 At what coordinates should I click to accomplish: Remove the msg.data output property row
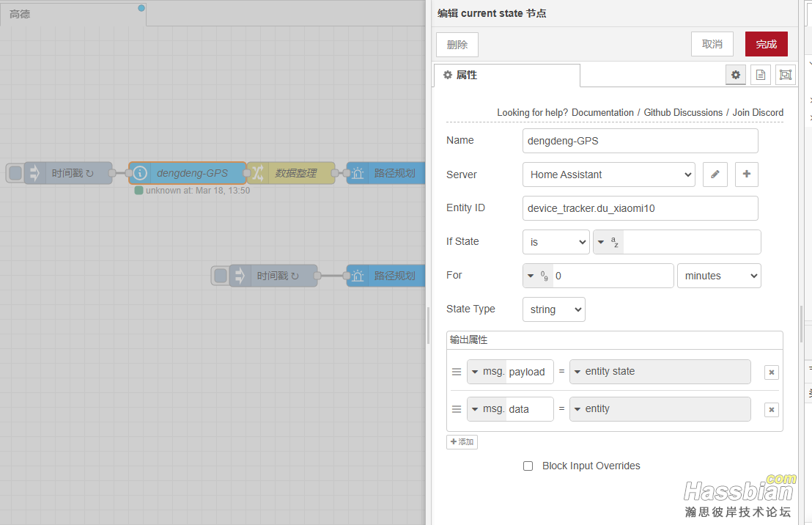(x=771, y=409)
